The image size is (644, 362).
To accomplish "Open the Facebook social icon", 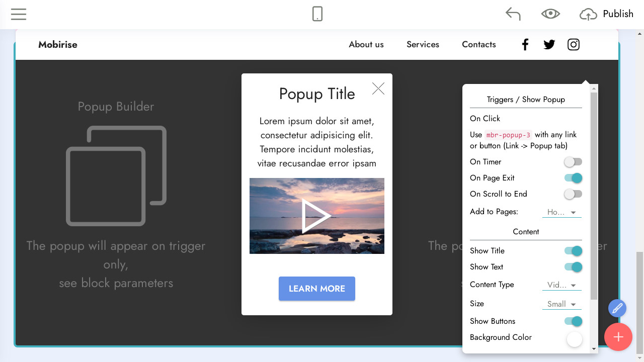I will (x=525, y=45).
